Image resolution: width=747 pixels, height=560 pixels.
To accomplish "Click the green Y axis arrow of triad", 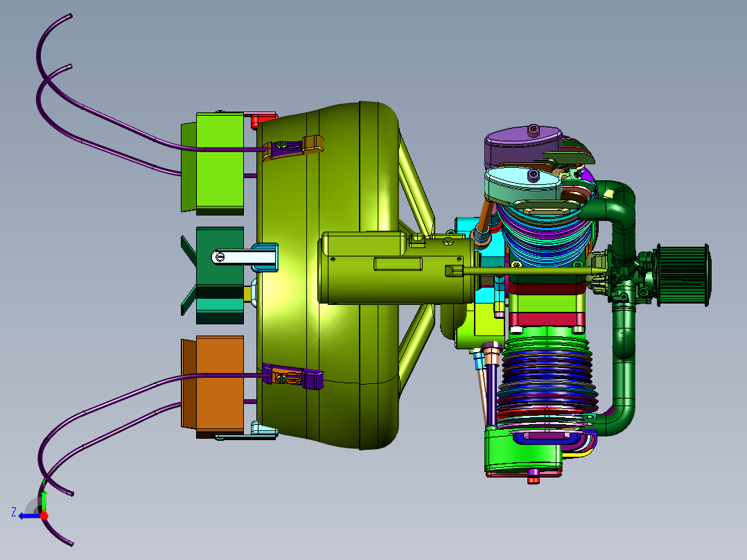I will pos(44,500).
